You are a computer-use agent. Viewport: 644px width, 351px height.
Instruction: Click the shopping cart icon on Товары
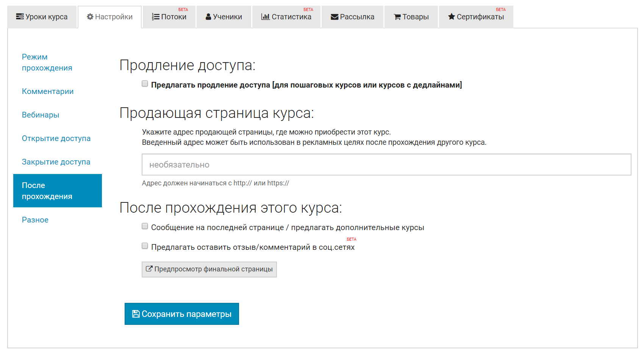coord(397,17)
